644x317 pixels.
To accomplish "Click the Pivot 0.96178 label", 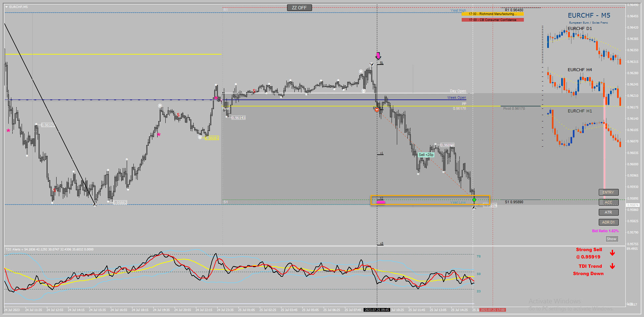I will tap(514, 108).
